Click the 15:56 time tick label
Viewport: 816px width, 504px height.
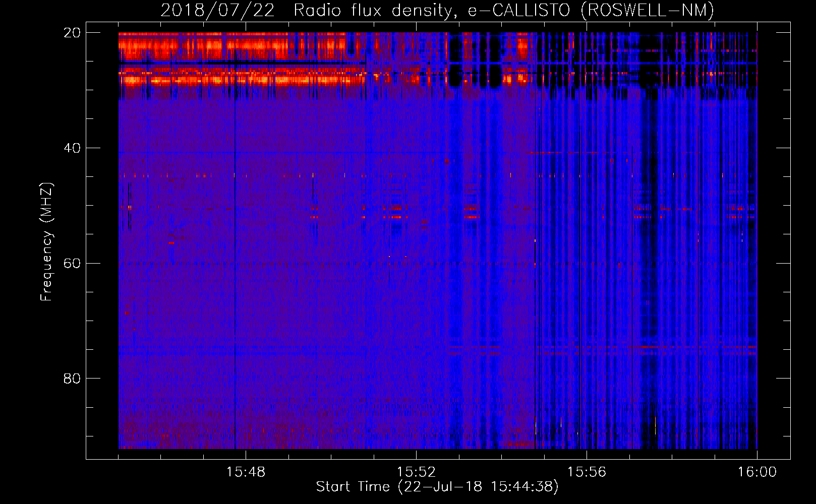[x=587, y=472]
